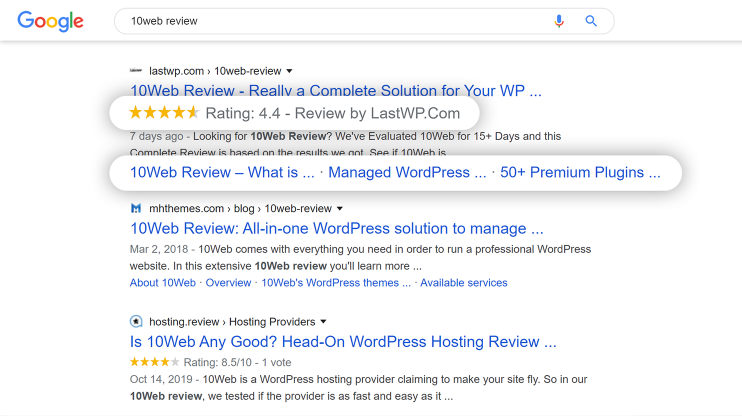Image resolution: width=742 pixels, height=416 pixels.
Task: Click the mhthemes.com favicon
Action: (136, 208)
